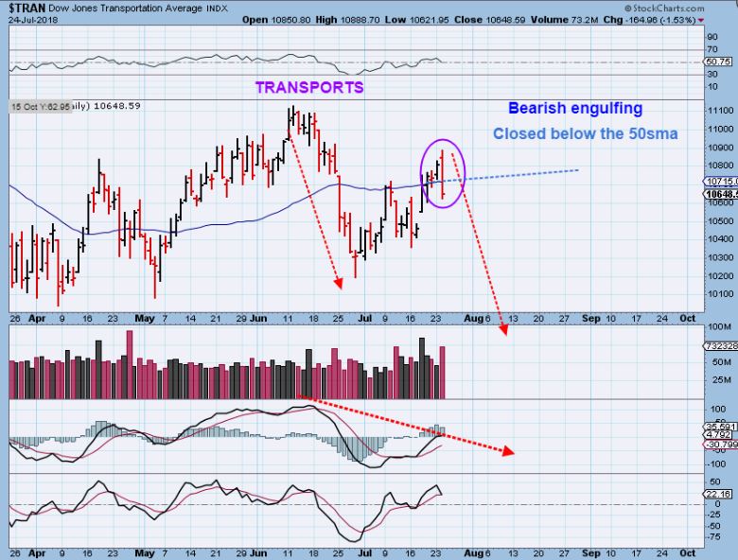Click the 15 Oct Y:62.95 cursor readout
This screenshot has width=738, height=560.
(x=41, y=107)
